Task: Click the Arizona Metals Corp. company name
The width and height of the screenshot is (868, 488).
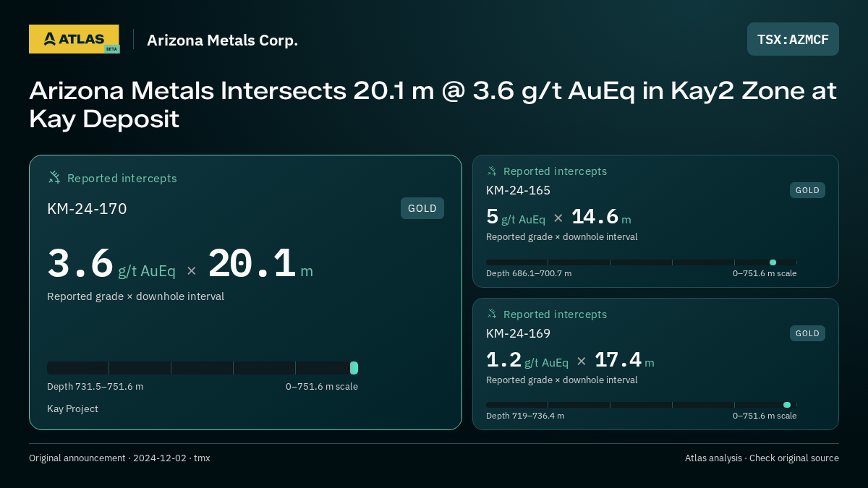Action: [222, 40]
